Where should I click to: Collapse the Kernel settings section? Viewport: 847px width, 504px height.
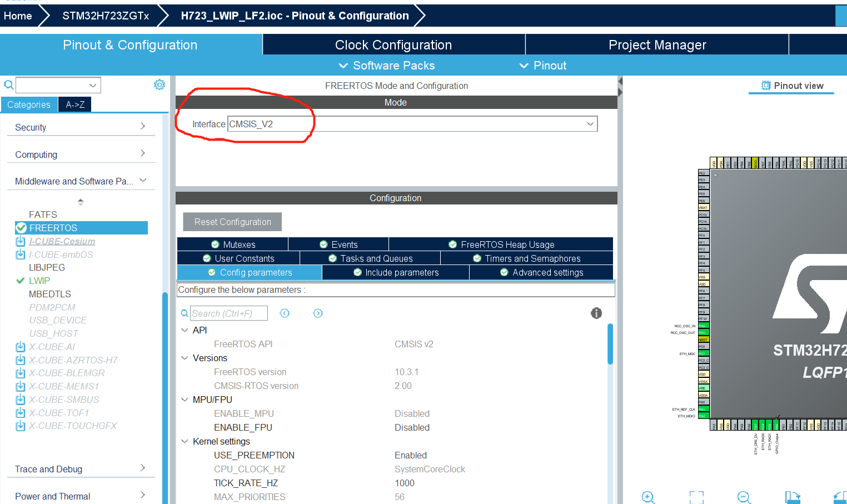pyautogui.click(x=185, y=441)
